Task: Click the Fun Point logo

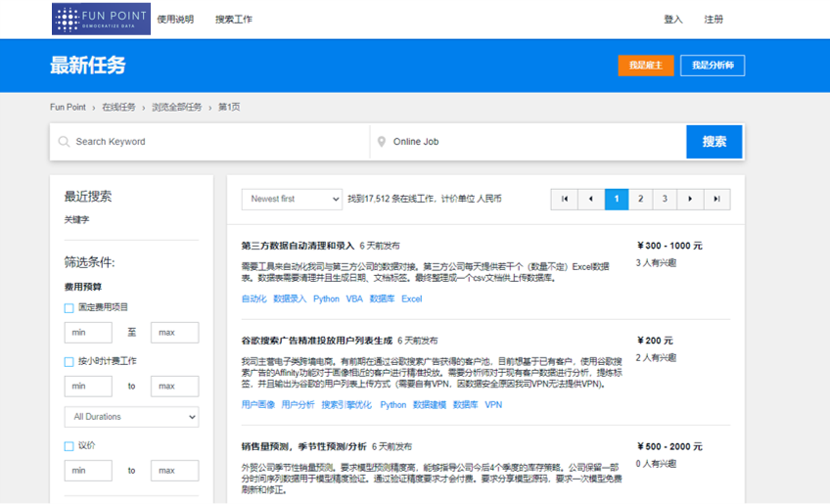Action: pos(101,19)
